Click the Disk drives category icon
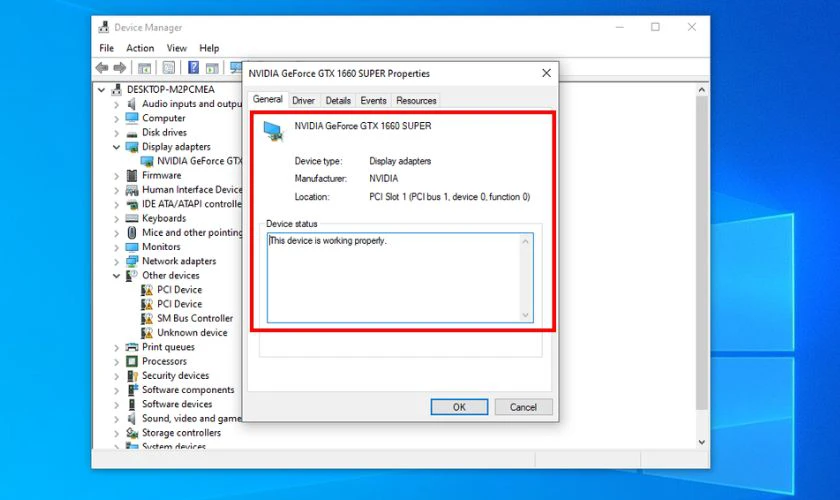This screenshot has width=840, height=500. (132, 133)
